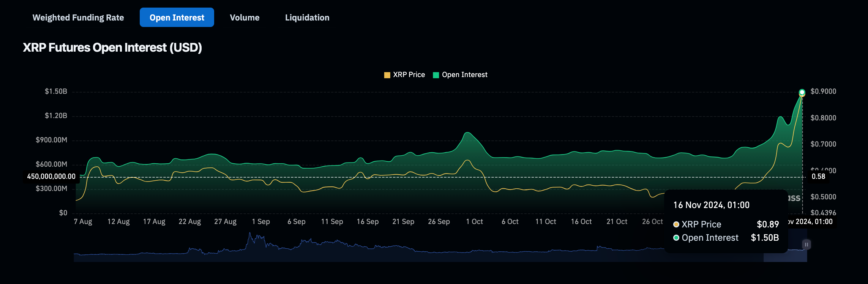Click the 21 Oct x-axis label

pos(617,222)
